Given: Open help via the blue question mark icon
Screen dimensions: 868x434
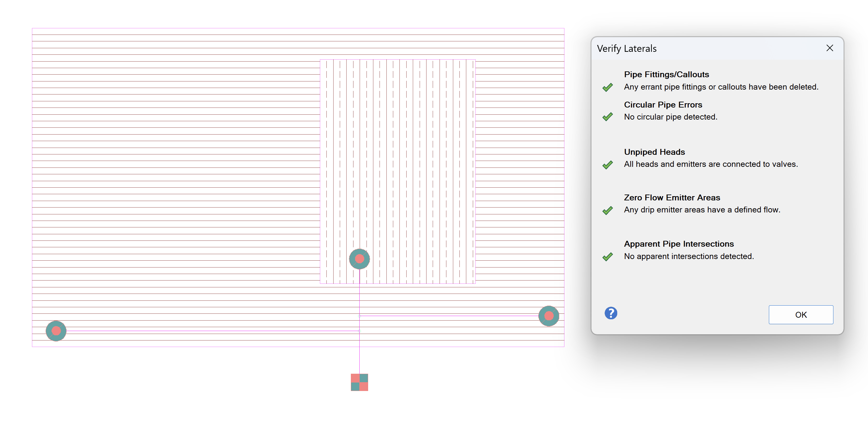Looking at the screenshot, I should click(610, 313).
